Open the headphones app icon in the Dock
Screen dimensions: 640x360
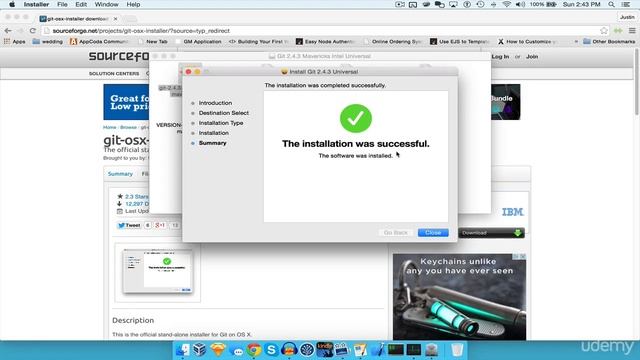pyautogui.click(x=289, y=350)
